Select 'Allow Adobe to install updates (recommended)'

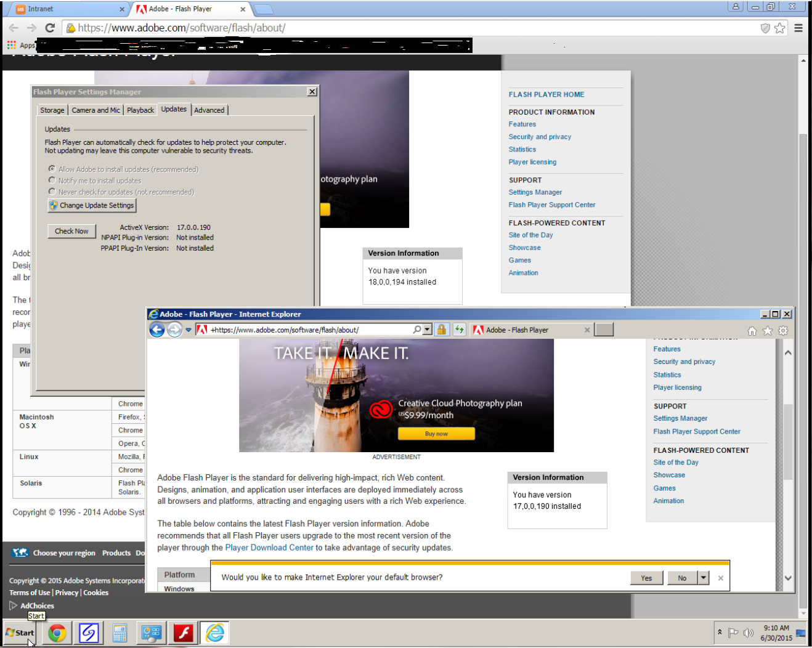(x=52, y=169)
